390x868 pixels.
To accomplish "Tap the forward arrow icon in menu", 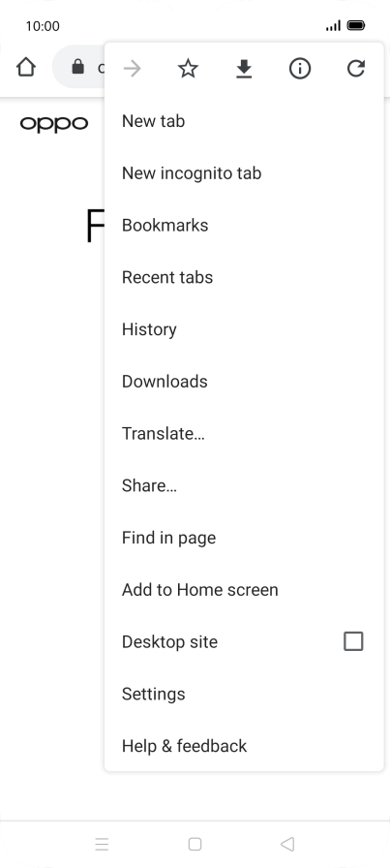I will coord(133,69).
